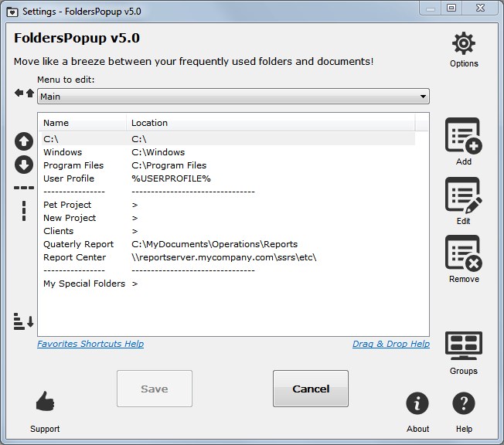Screen dimensions: 504x445
Task: Go back to previous menu arrow
Action: 19,93
